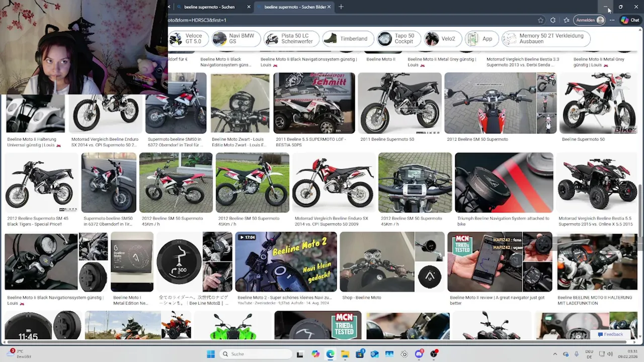The height and width of the screenshot is (362, 644).
Task: Switch DEU keyboard language indicator
Action: [589, 354]
